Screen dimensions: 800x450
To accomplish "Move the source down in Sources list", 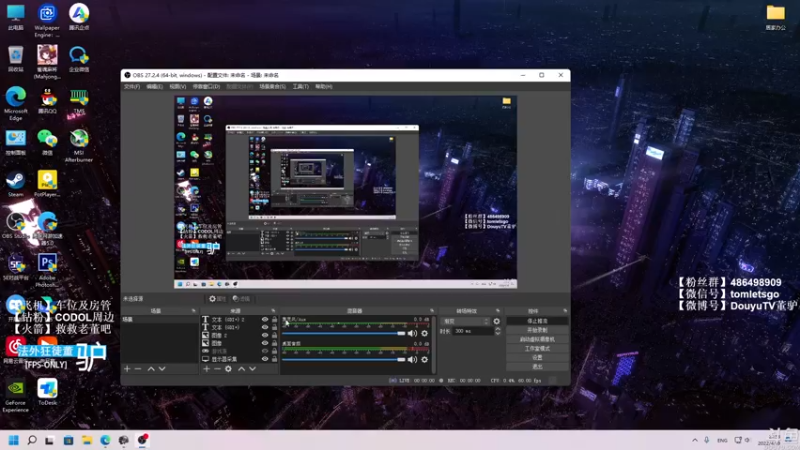I will pos(253,368).
